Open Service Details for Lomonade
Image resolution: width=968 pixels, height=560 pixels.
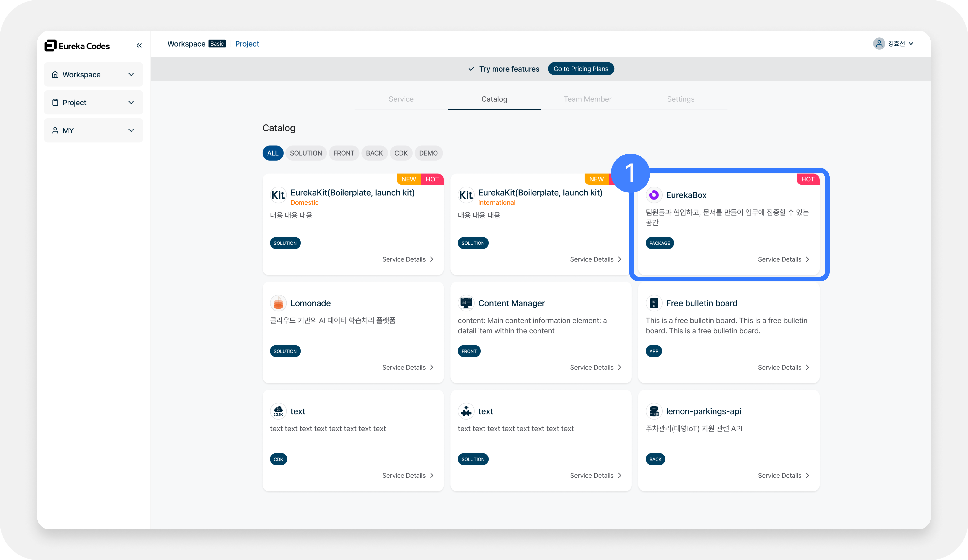pyautogui.click(x=408, y=367)
